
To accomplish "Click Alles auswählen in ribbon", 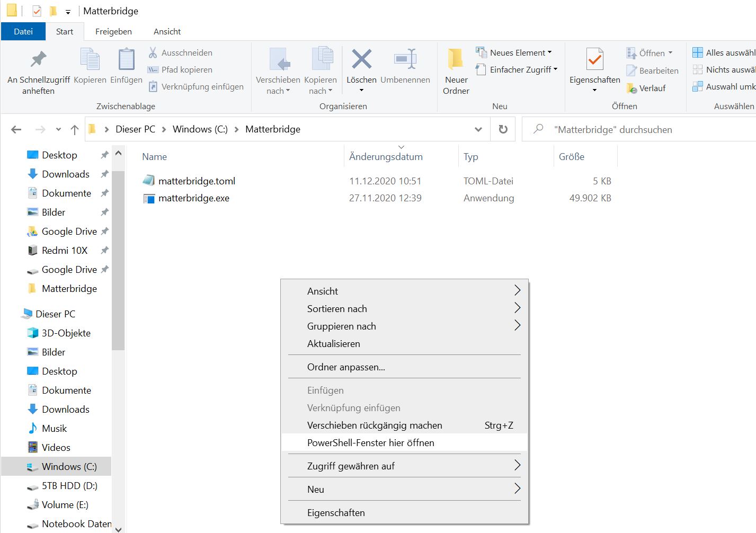I will coord(724,52).
